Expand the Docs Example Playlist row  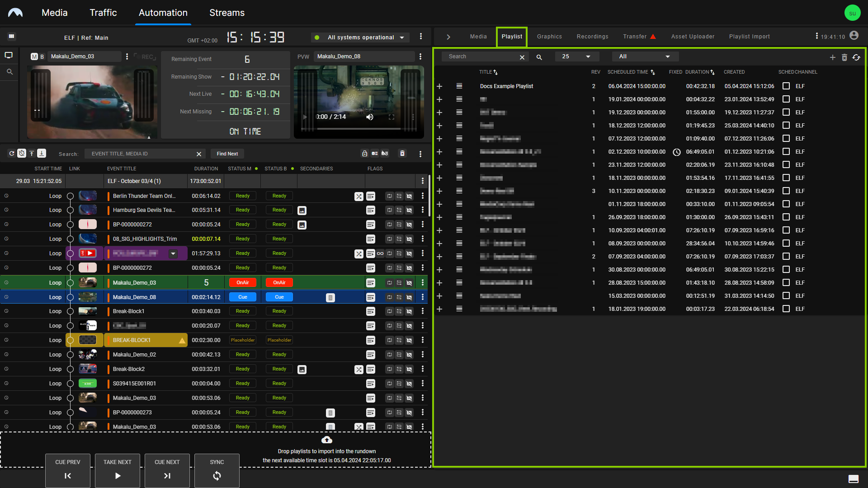439,86
